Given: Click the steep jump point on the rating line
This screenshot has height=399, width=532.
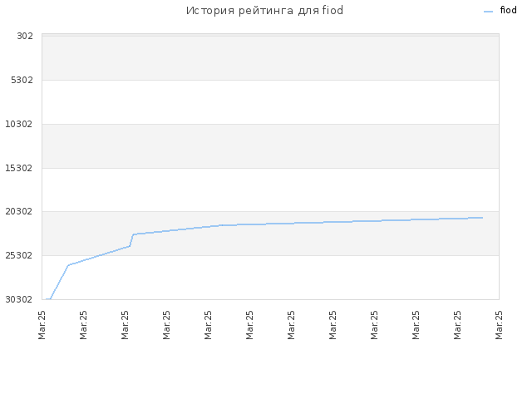Looking at the screenshot, I should click(x=131, y=240).
